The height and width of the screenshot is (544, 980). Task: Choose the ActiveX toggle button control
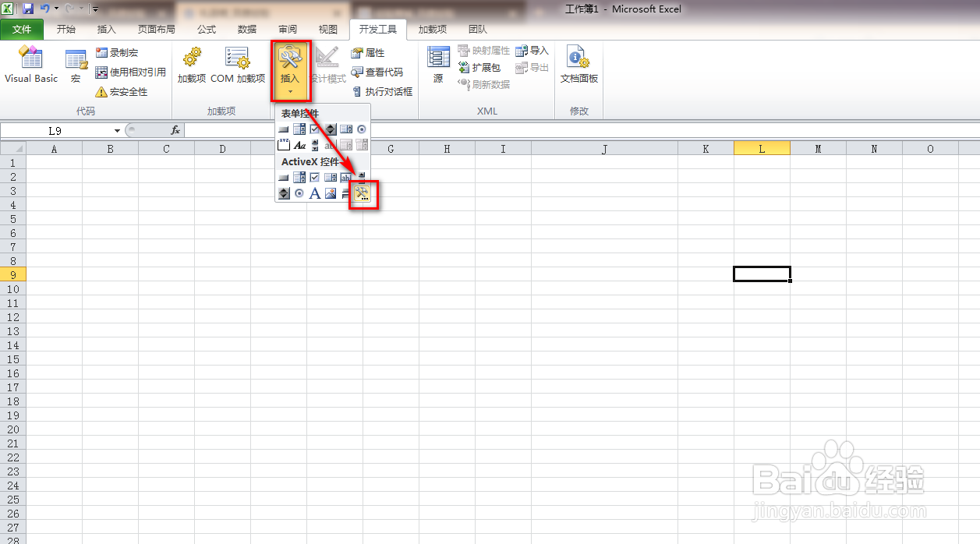(346, 193)
